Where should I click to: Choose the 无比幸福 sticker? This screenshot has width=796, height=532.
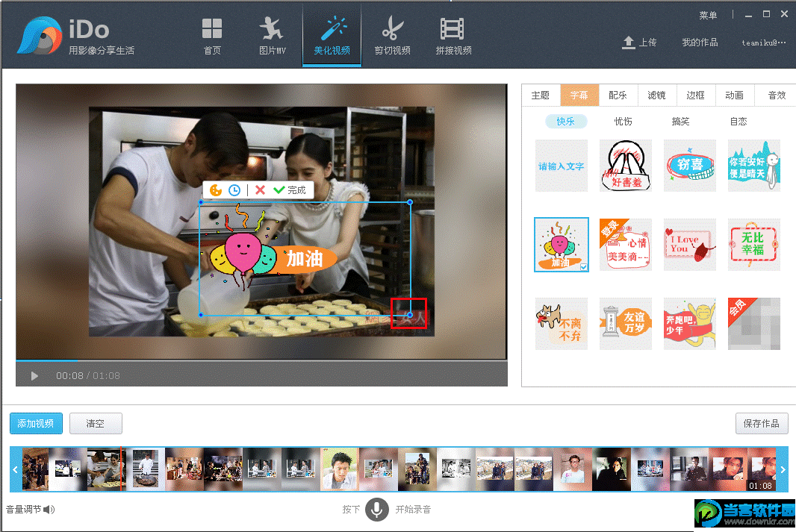tap(754, 245)
